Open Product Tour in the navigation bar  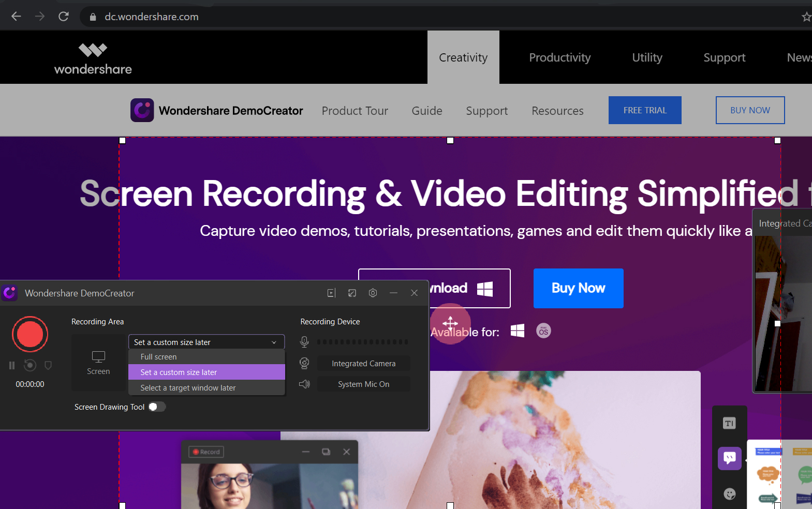[x=355, y=111]
